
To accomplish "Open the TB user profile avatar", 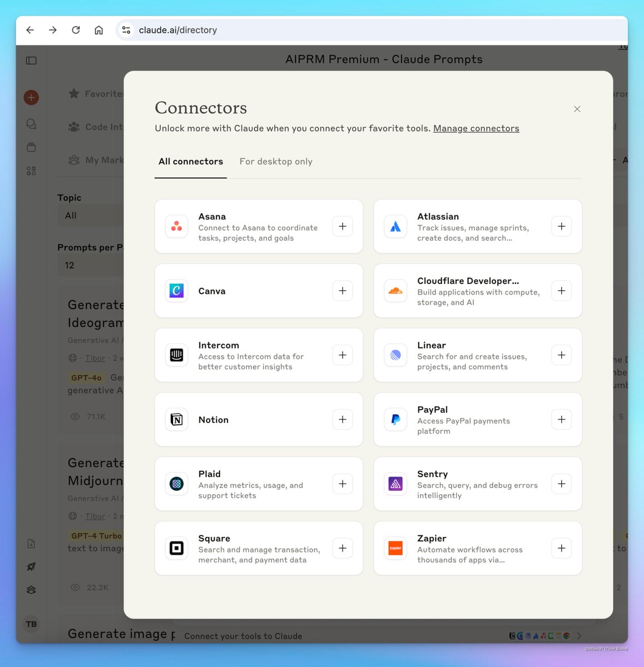I will pyautogui.click(x=31, y=624).
